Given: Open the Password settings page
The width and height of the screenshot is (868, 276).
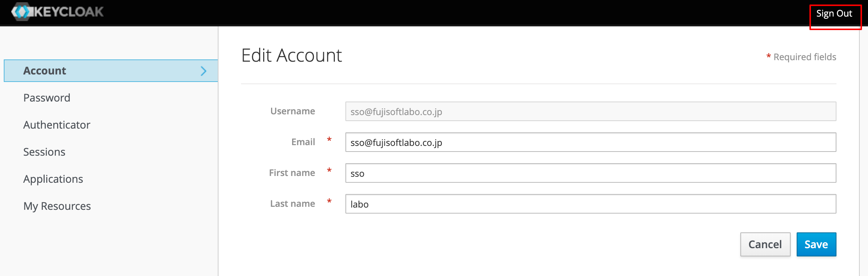Looking at the screenshot, I should 47,98.
